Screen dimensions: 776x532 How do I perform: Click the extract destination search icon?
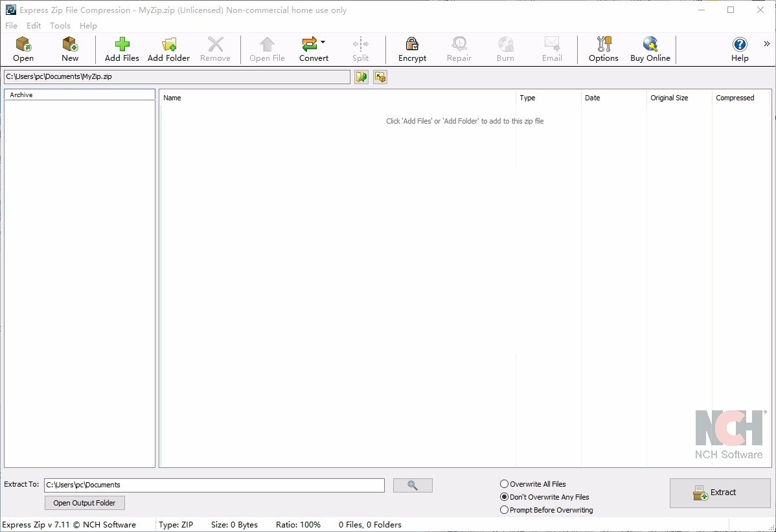coord(413,485)
